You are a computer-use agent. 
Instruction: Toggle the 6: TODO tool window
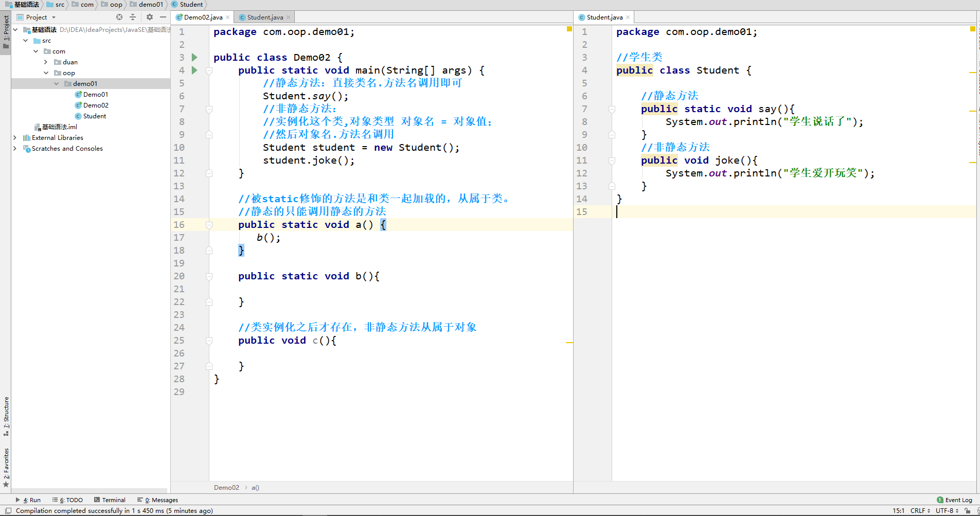(67, 500)
